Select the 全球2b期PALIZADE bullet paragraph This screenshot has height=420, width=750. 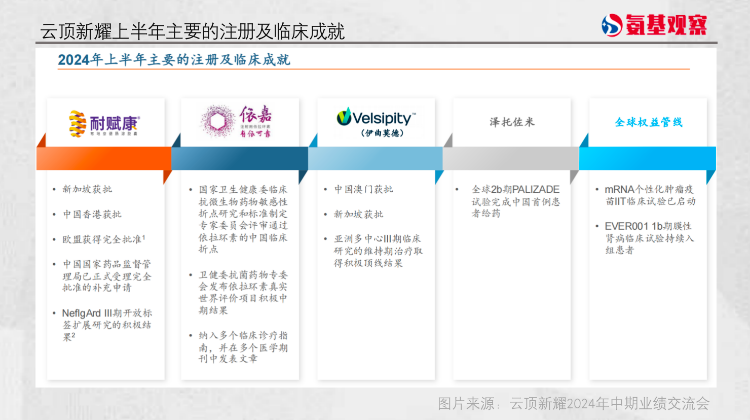[516, 201]
